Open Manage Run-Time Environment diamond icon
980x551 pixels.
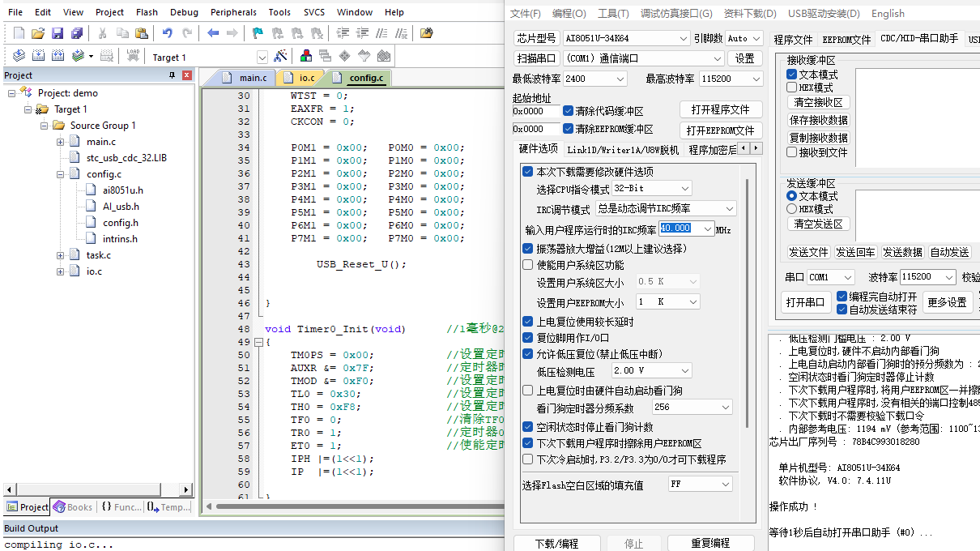coord(345,56)
